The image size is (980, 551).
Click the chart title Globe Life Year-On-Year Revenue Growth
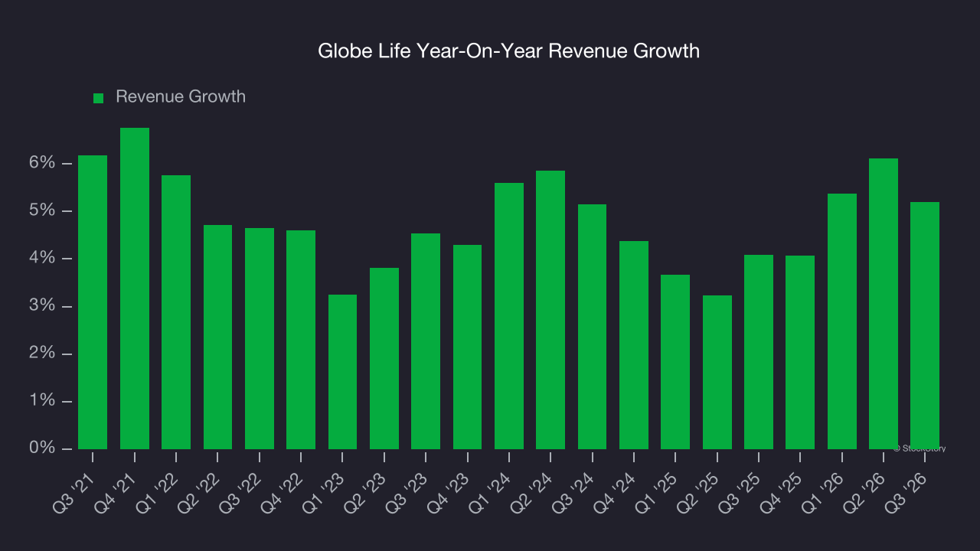tap(508, 51)
